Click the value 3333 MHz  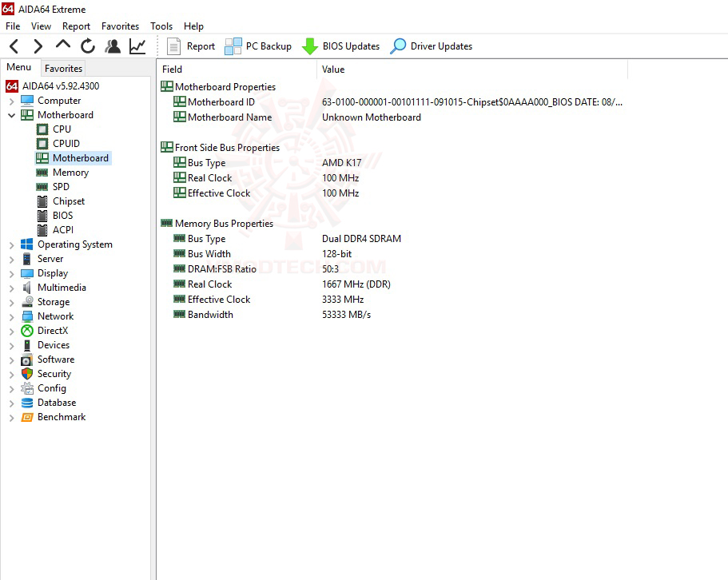tap(343, 300)
